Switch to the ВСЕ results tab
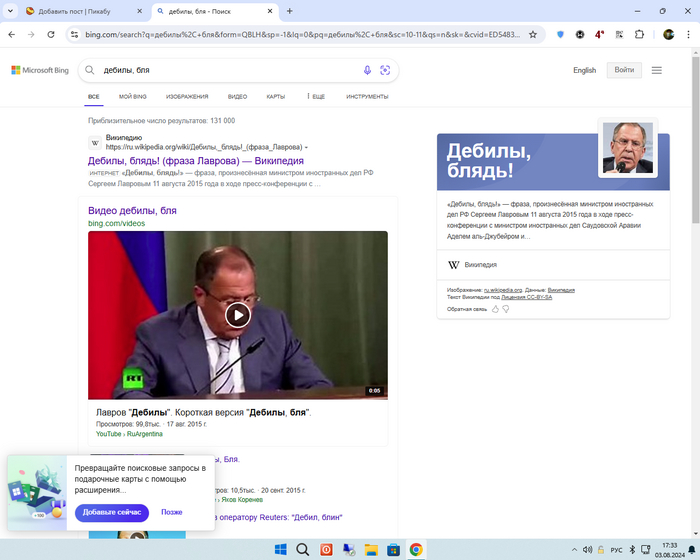Image resolution: width=700 pixels, height=560 pixels. pyautogui.click(x=94, y=96)
